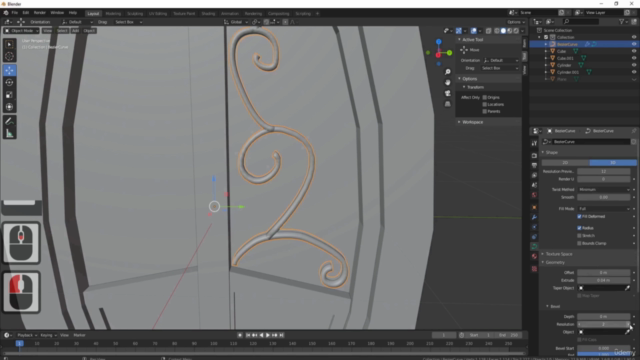
Task: Enable Affect Only Origins checkbox
Action: (x=484, y=98)
